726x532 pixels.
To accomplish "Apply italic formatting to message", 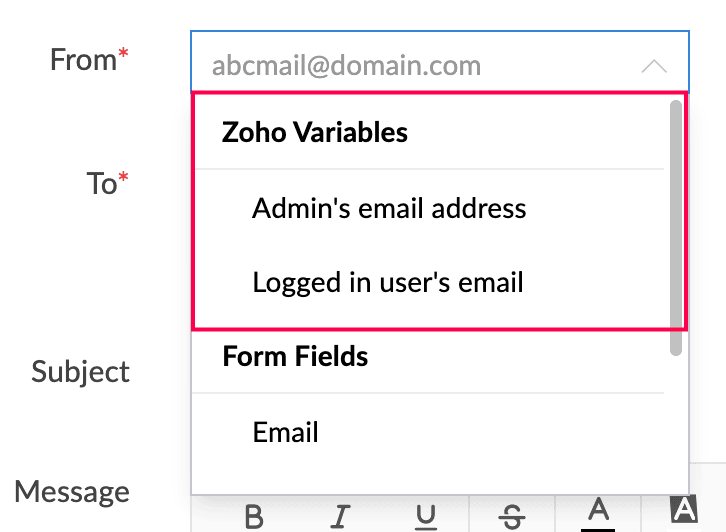I will (x=340, y=517).
